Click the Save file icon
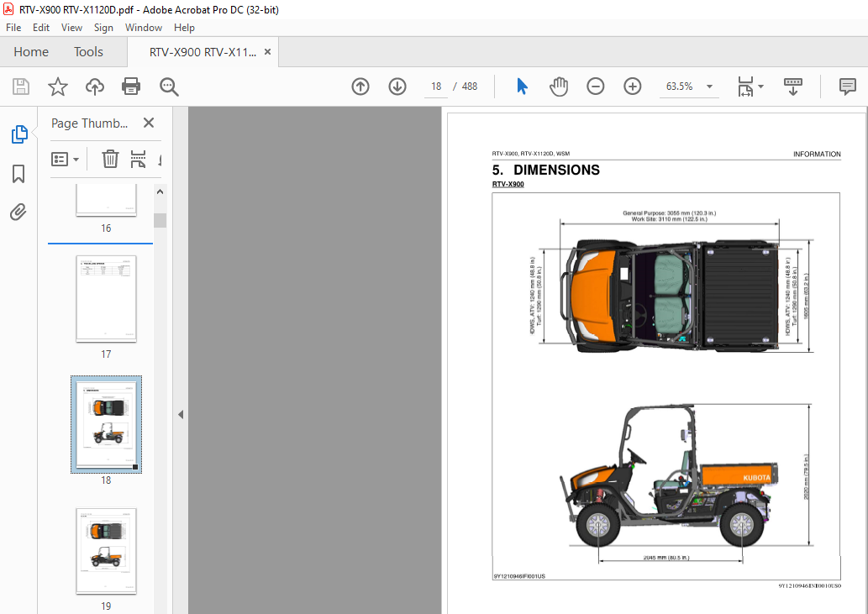Image resolution: width=868 pixels, height=614 pixels. pyautogui.click(x=21, y=87)
